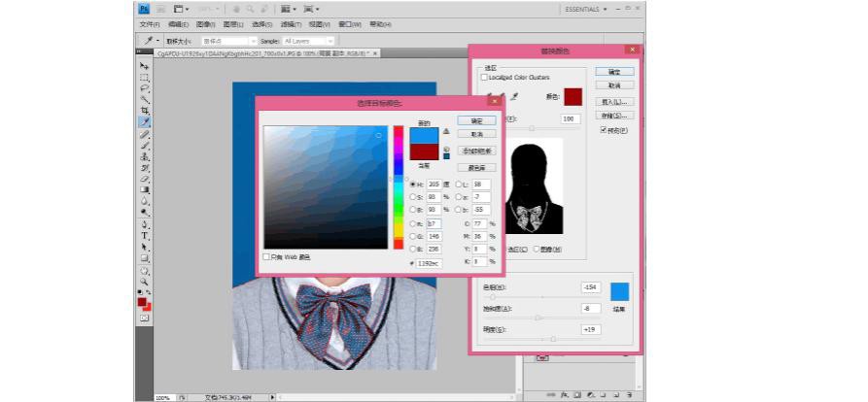
Task: Click the Save button in Replace Color
Action: pos(614,117)
